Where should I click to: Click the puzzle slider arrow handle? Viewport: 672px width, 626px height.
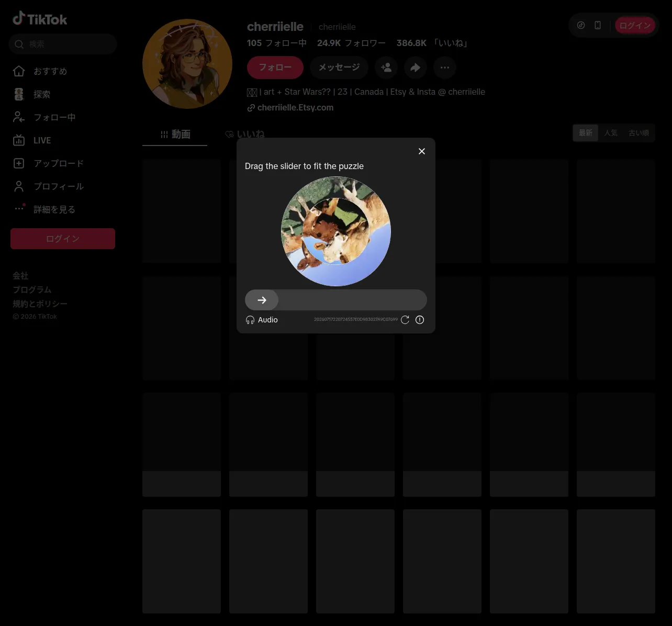coord(262,300)
